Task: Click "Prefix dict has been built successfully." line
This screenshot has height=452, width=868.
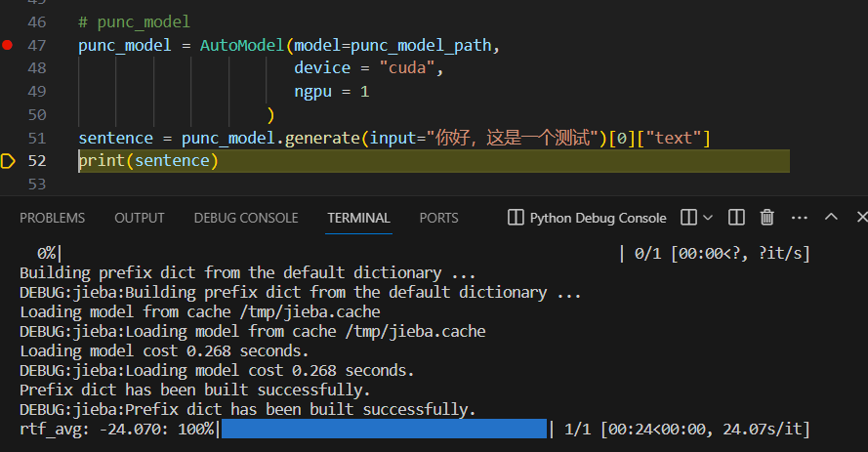Action: 195,390
